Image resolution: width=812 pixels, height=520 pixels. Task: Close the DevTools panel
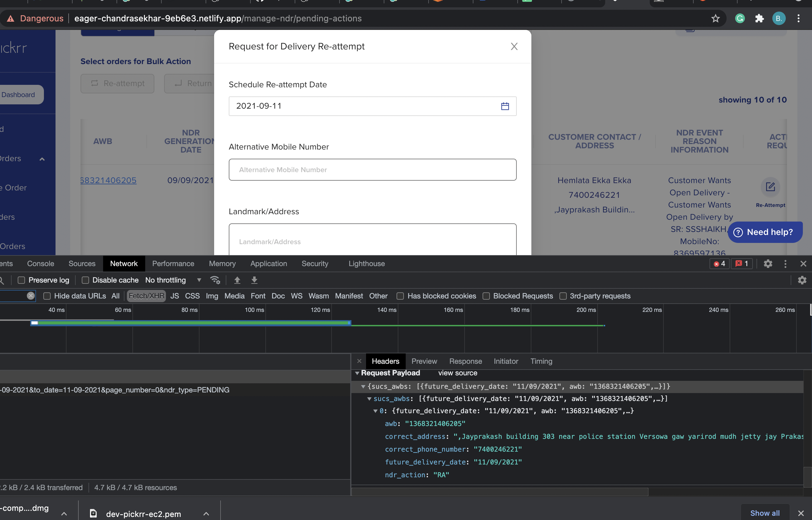[x=803, y=264]
